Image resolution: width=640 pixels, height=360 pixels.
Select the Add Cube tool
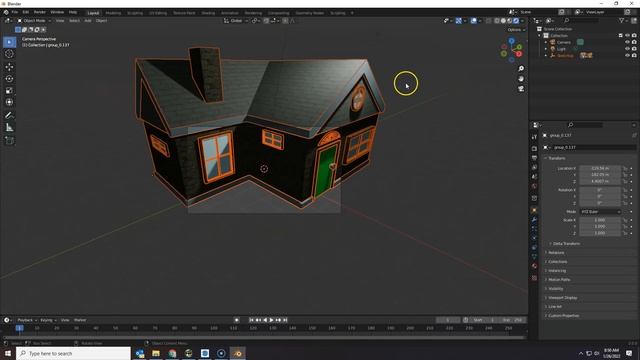(9, 140)
